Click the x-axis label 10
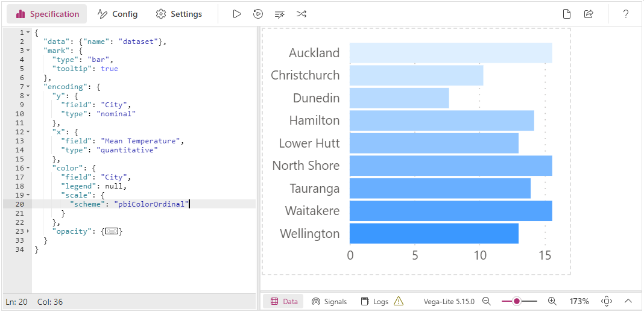Viewport: 644px width, 312px height. pyautogui.click(x=480, y=256)
